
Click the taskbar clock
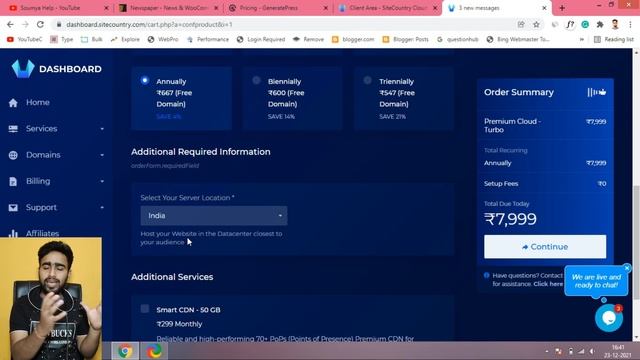tap(618, 351)
